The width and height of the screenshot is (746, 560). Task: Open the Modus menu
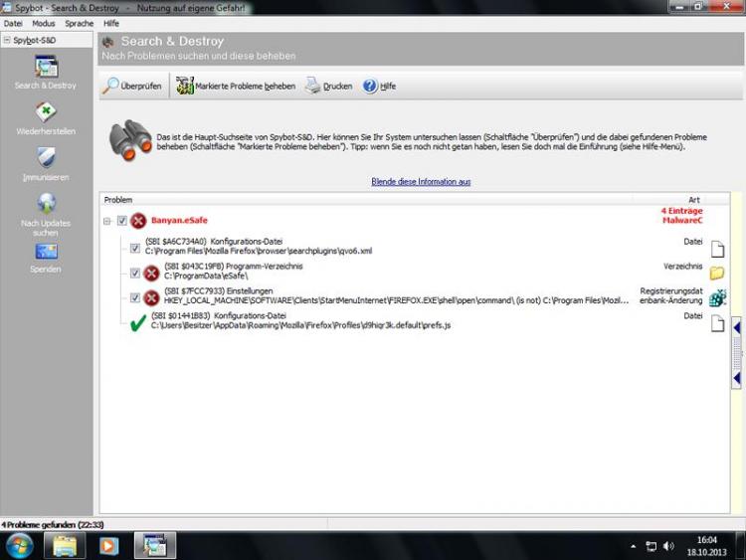click(x=44, y=23)
